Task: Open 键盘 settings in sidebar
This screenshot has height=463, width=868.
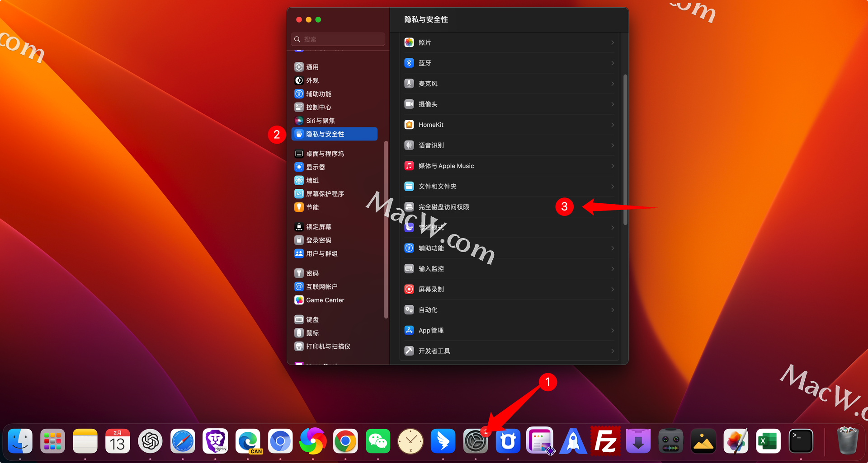Action: coord(335,319)
